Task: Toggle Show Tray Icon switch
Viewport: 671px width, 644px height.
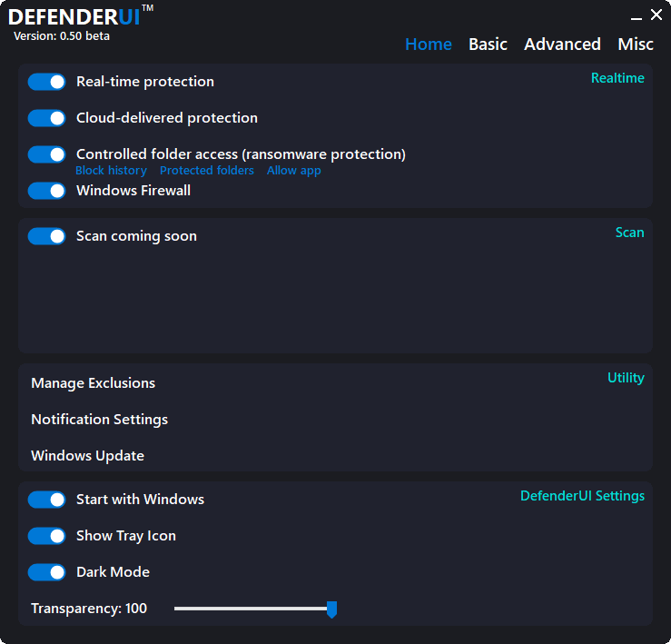Action: 46,536
